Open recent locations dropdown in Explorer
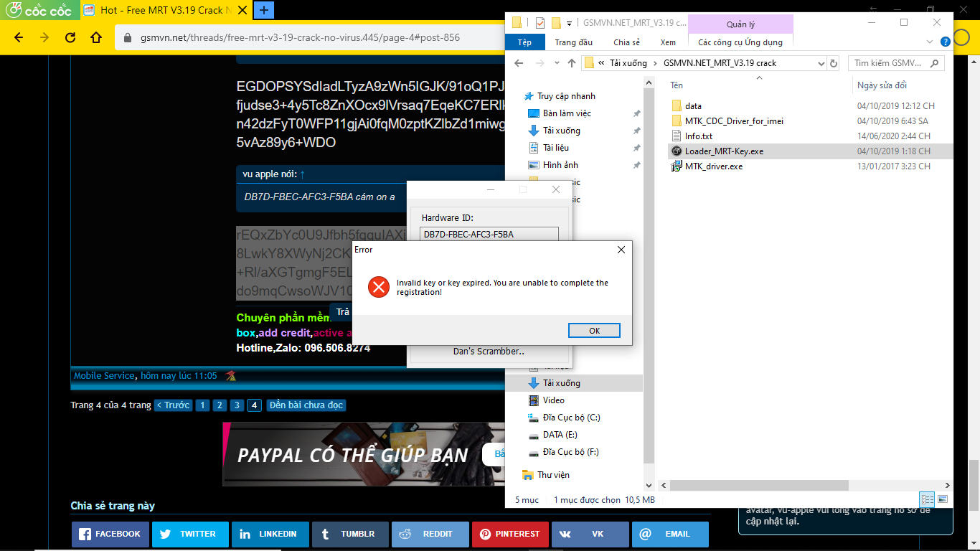Viewport: 980px width, 551px height. [x=556, y=63]
